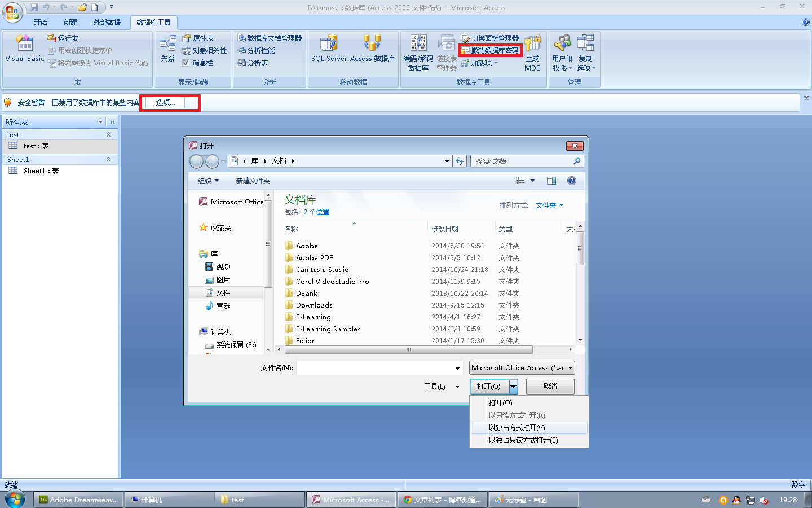Open Adobe Dreamweaver from taskbar
Viewport: 812px width, 508px height.
click(x=79, y=500)
